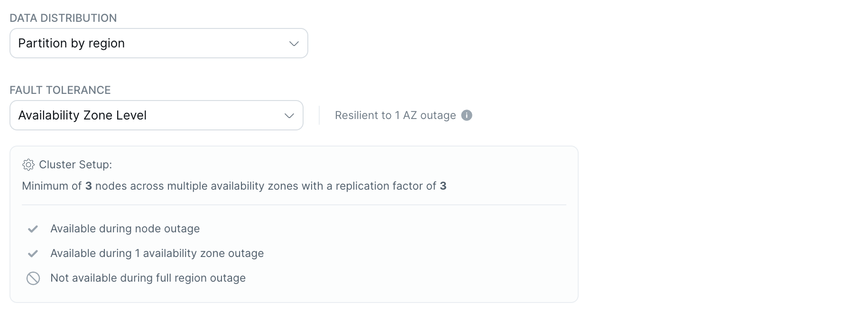
Task: Click the chevron on the Fault Tolerance selector
Action: click(290, 115)
